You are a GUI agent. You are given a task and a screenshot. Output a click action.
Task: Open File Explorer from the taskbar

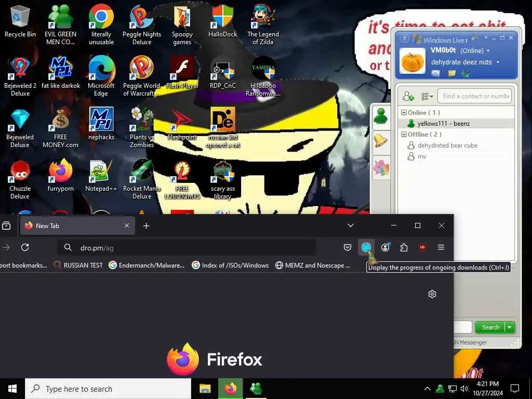205,389
